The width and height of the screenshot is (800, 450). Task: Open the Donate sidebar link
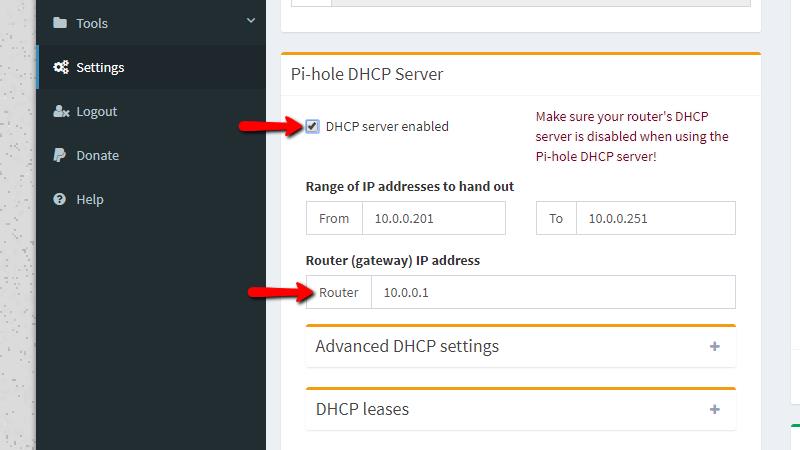click(151, 155)
